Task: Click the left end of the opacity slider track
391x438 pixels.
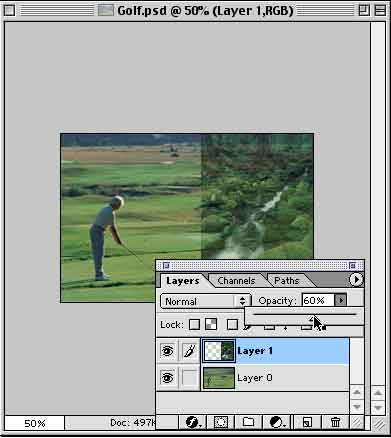Action: pyautogui.click(x=255, y=314)
